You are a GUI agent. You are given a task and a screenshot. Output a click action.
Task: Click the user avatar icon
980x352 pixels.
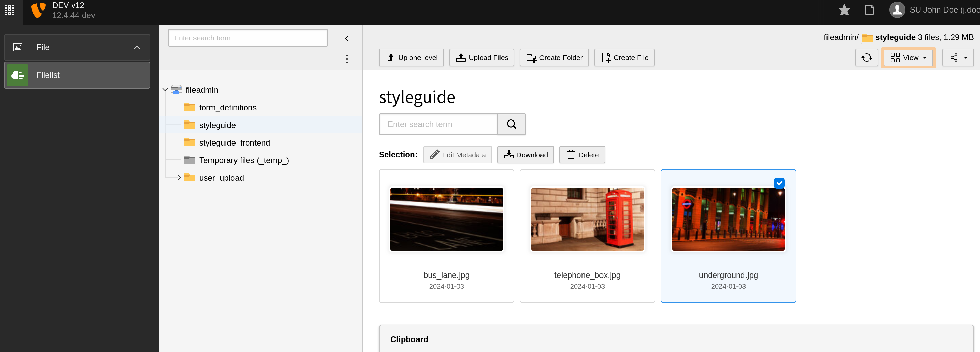897,10
